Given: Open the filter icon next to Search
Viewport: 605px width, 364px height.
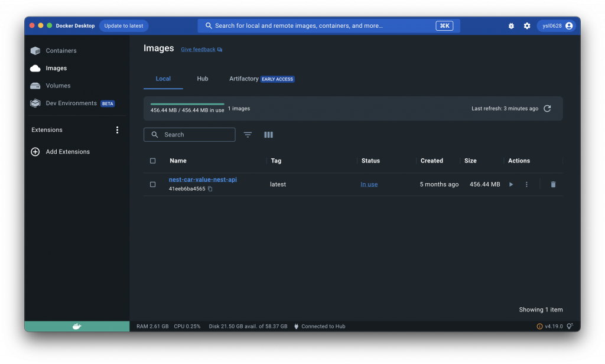Looking at the screenshot, I should [248, 135].
